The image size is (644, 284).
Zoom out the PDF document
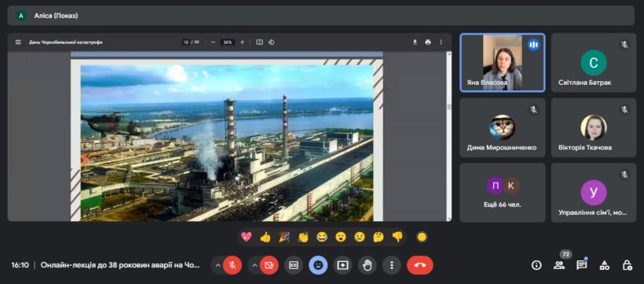(x=213, y=42)
